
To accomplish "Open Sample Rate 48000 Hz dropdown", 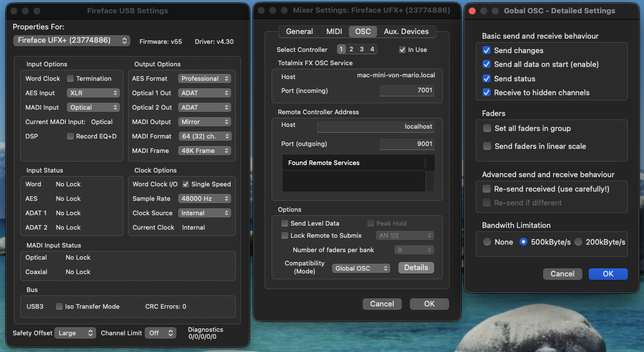I will click(x=205, y=199).
